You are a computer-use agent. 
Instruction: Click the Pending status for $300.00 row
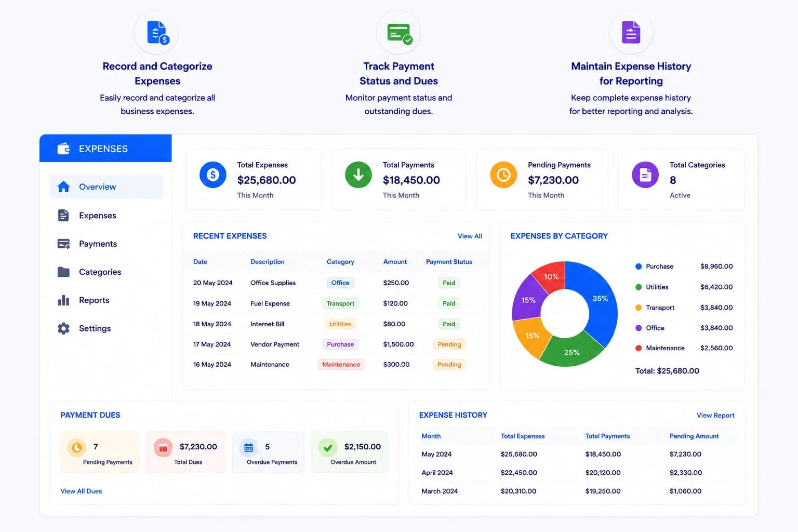tap(449, 364)
